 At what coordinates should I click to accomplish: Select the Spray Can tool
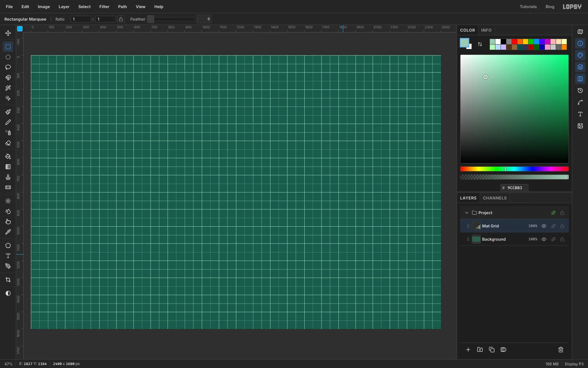click(x=8, y=132)
